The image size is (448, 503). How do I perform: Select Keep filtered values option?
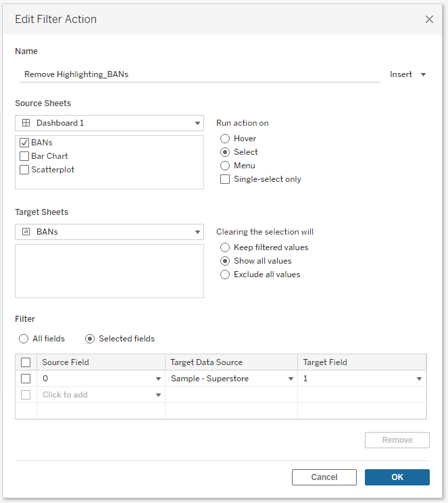pyautogui.click(x=225, y=247)
